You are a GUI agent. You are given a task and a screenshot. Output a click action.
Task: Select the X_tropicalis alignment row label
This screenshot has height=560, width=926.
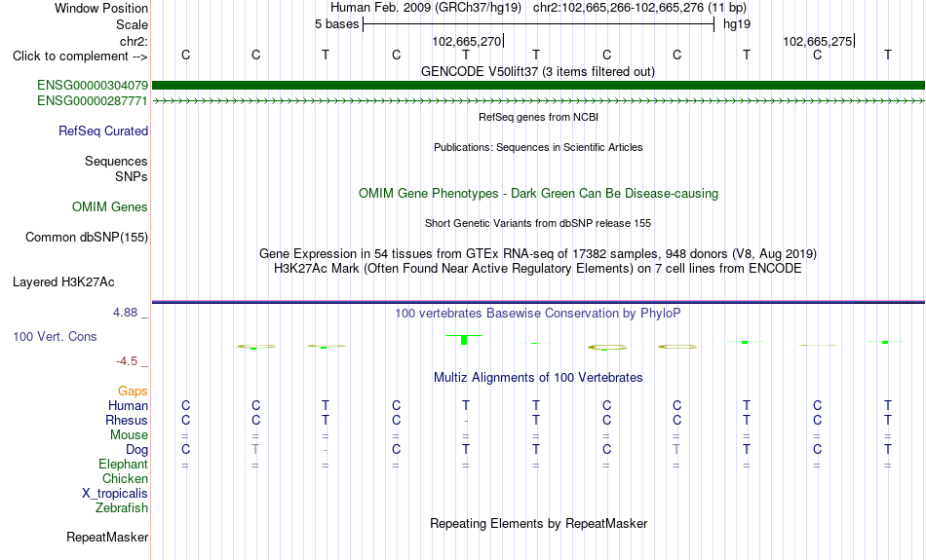click(x=115, y=494)
